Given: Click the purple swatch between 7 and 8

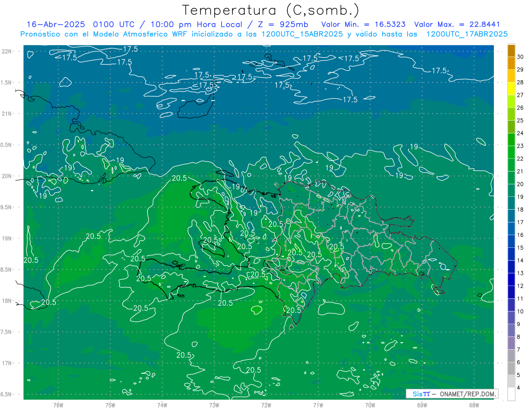Looking at the screenshot, I should [x=511, y=343].
